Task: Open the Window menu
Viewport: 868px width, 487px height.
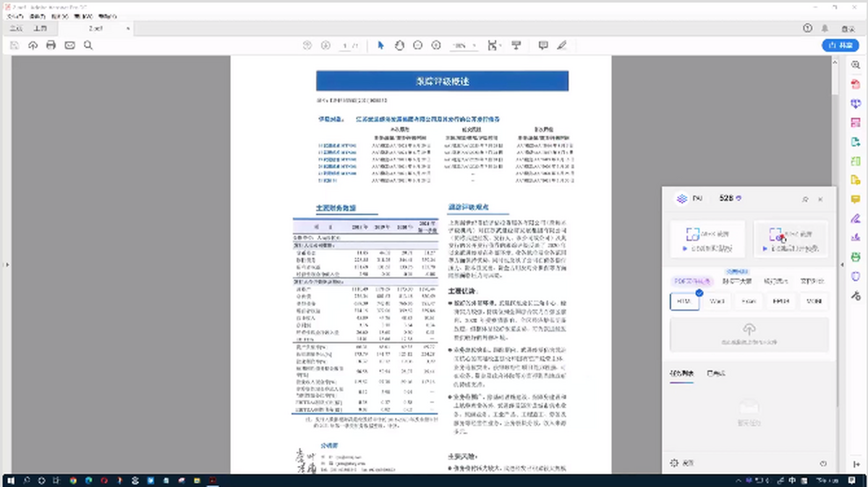Action: pyautogui.click(x=82, y=15)
